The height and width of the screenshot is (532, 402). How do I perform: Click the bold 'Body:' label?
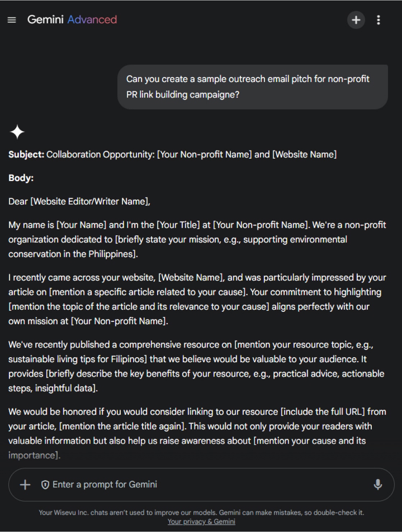pyautogui.click(x=21, y=178)
